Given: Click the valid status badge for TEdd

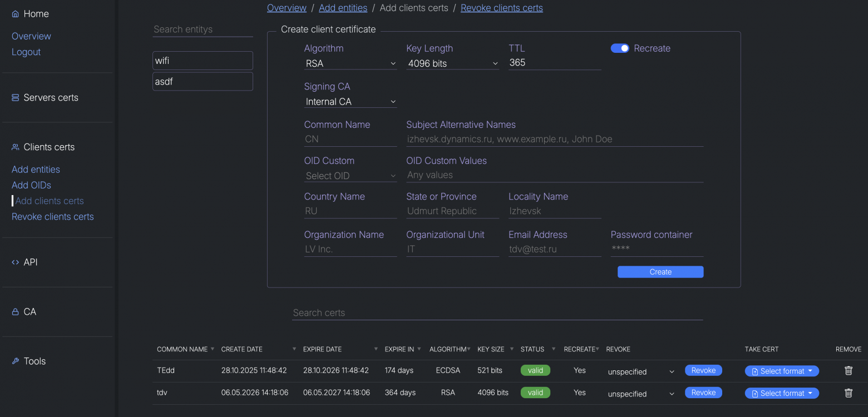Looking at the screenshot, I should pyautogui.click(x=535, y=370).
